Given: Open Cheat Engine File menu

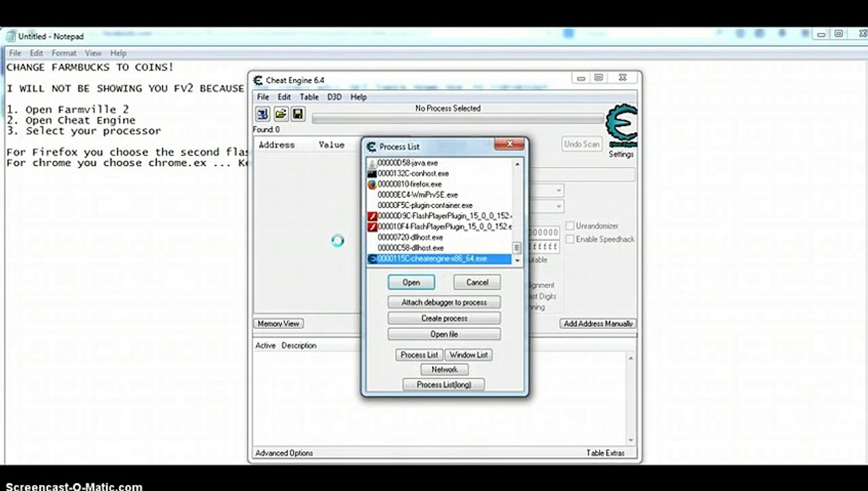Looking at the screenshot, I should pos(263,97).
